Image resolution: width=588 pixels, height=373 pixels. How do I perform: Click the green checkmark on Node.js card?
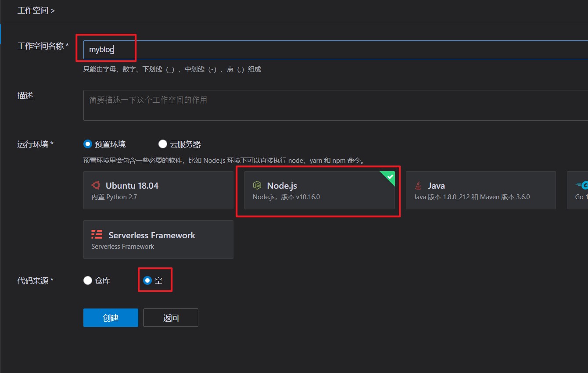[x=389, y=177]
